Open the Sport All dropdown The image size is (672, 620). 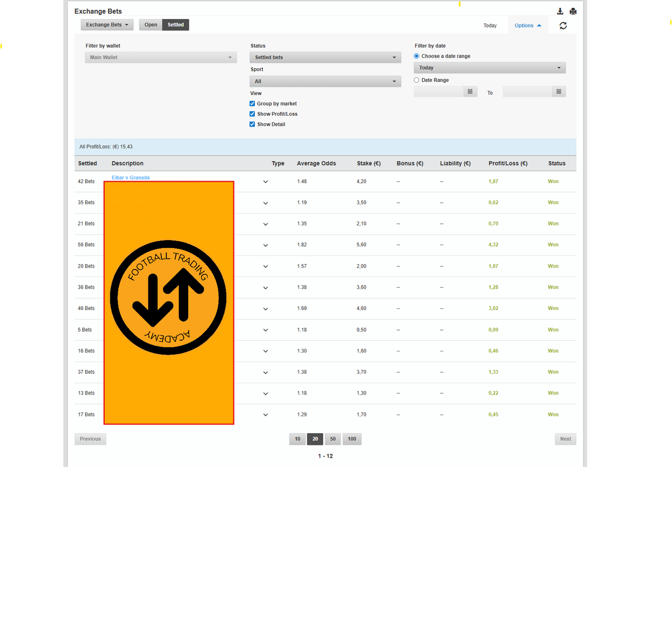pos(325,81)
